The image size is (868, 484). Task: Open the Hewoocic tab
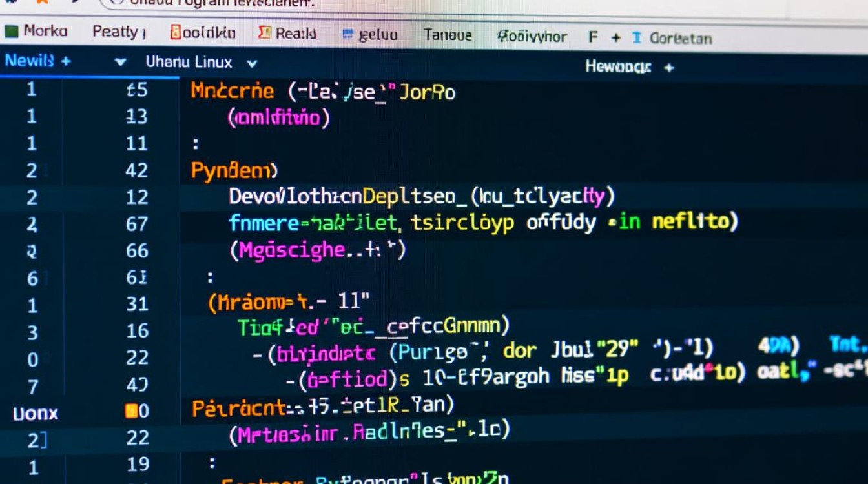(618, 66)
